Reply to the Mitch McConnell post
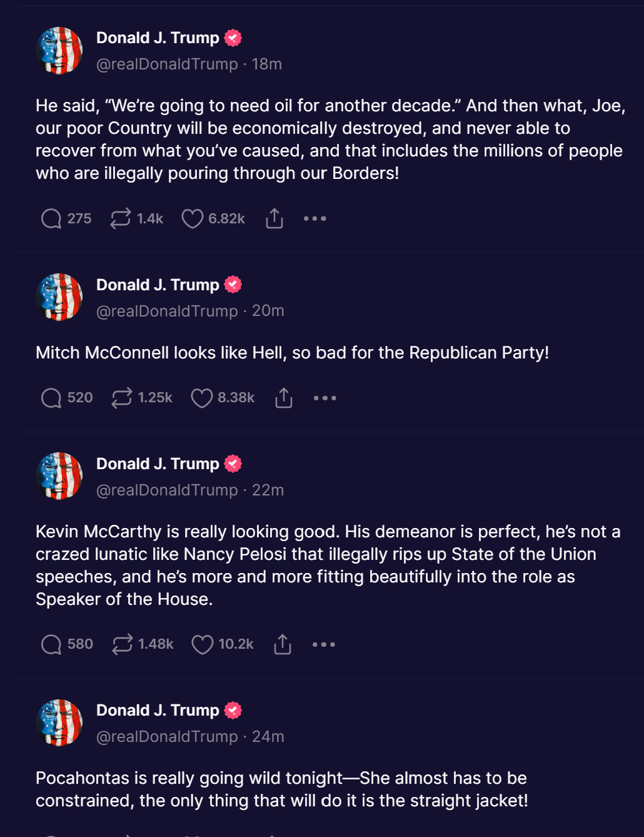644x837 pixels. (51, 398)
